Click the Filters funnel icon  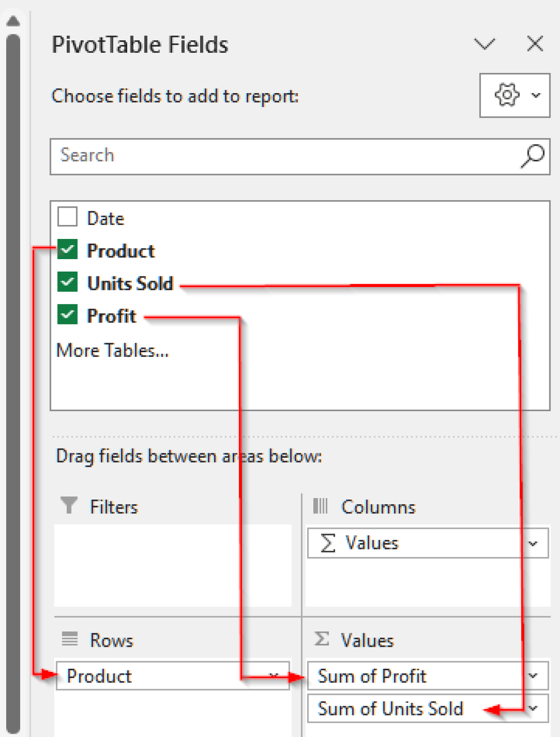coord(69,506)
